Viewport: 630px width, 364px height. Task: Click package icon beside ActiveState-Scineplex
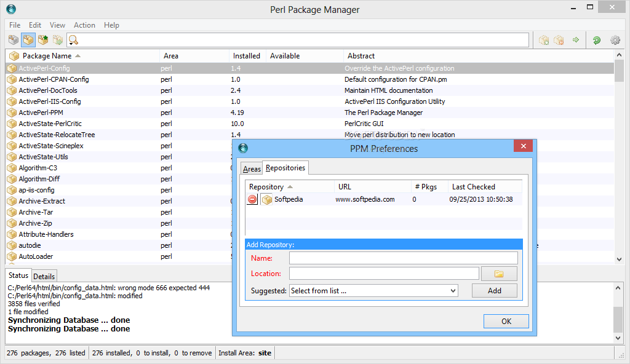coord(12,146)
